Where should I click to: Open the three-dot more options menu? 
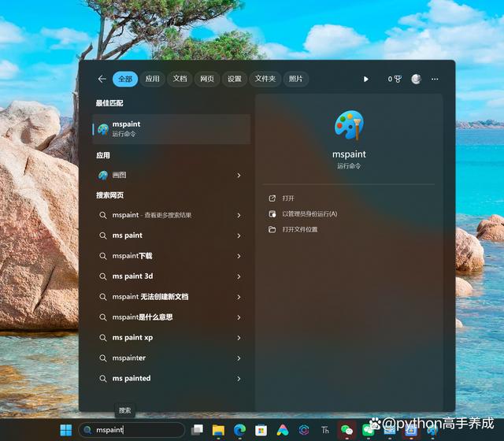(435, 79)
